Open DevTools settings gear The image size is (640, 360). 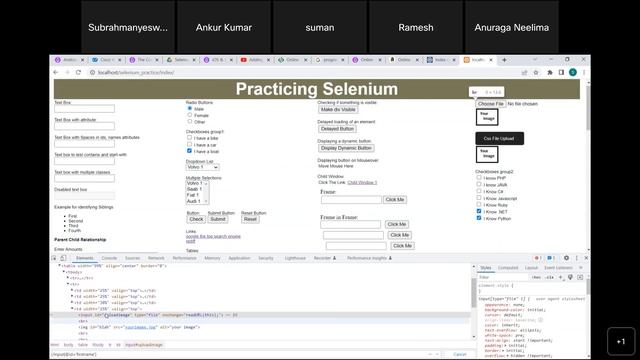click(566, 258)
